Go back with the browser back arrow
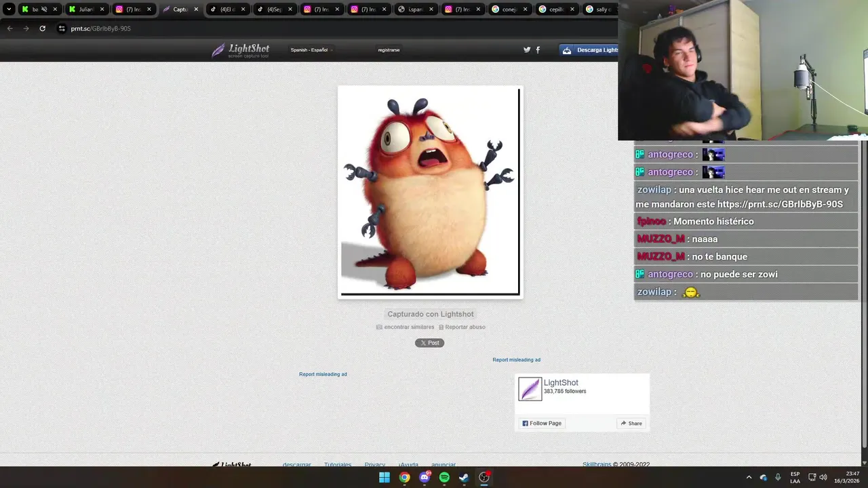 9,28
